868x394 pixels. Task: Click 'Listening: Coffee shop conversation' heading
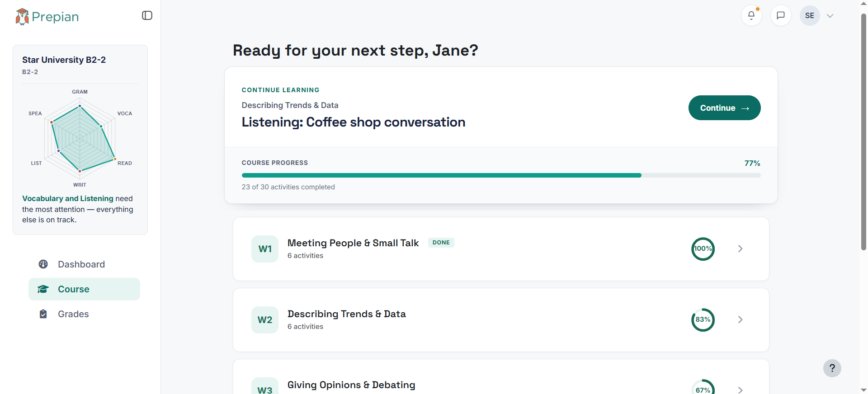point(354,122)
